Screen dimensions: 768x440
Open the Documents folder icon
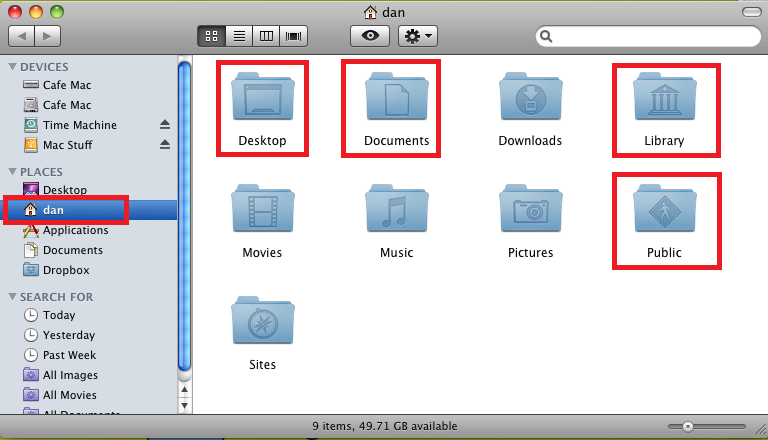pos(397,97)
